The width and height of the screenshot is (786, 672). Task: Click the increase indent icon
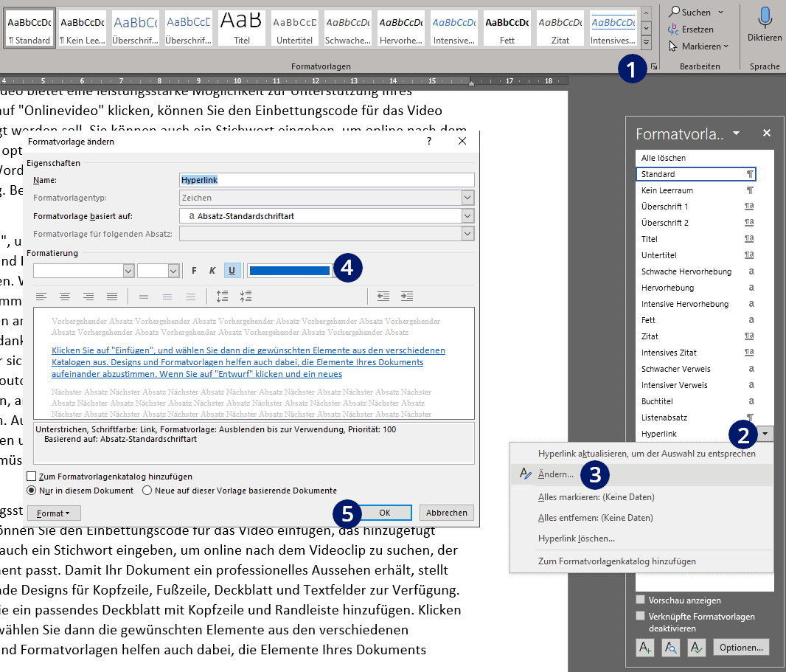pyautogui.click(x=407, y=297)
